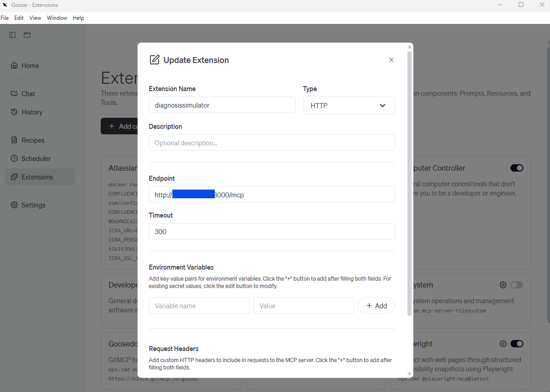Select Chat from the sidebar

click(28, 93)
